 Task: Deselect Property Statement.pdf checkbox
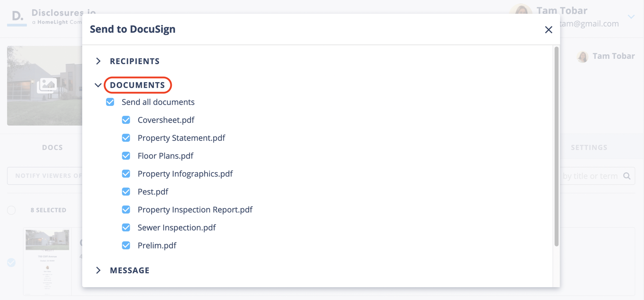pos(126,138)
